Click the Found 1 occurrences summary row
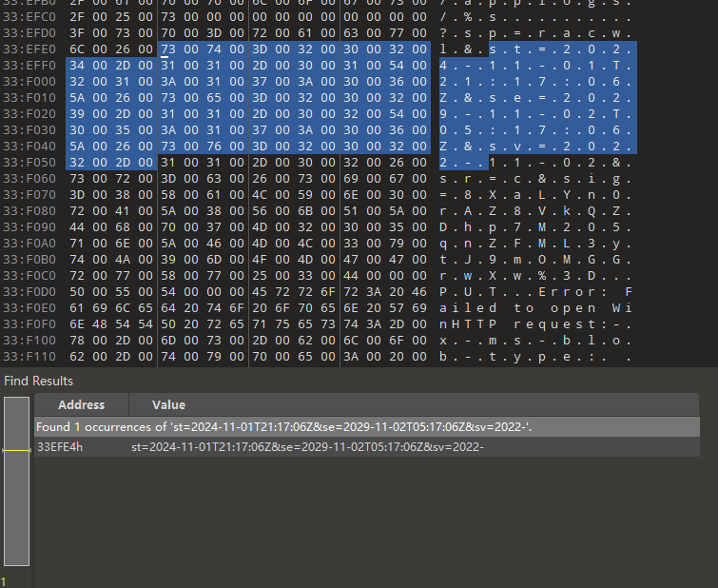This screenshot has height=588, width=718. (x=367, y=426)
